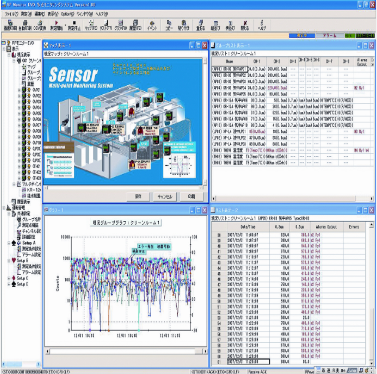Open the Option menu in menu bar
The height and width of the screenshot is (374, 377).
tap(67, 14)
